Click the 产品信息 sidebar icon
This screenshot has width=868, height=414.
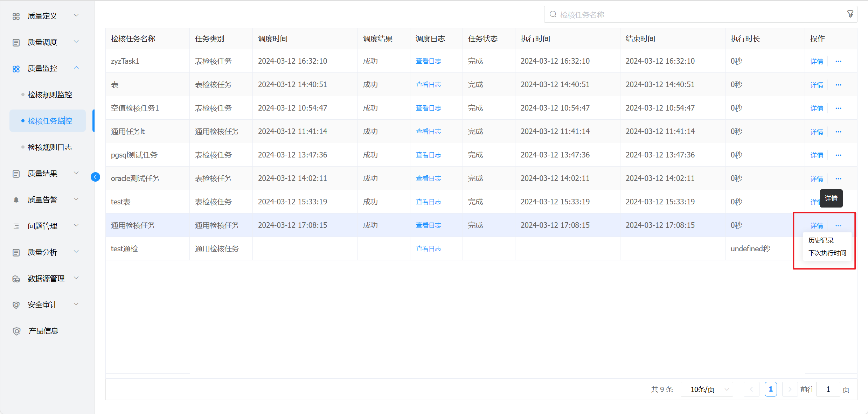click(x=16, y=331)
